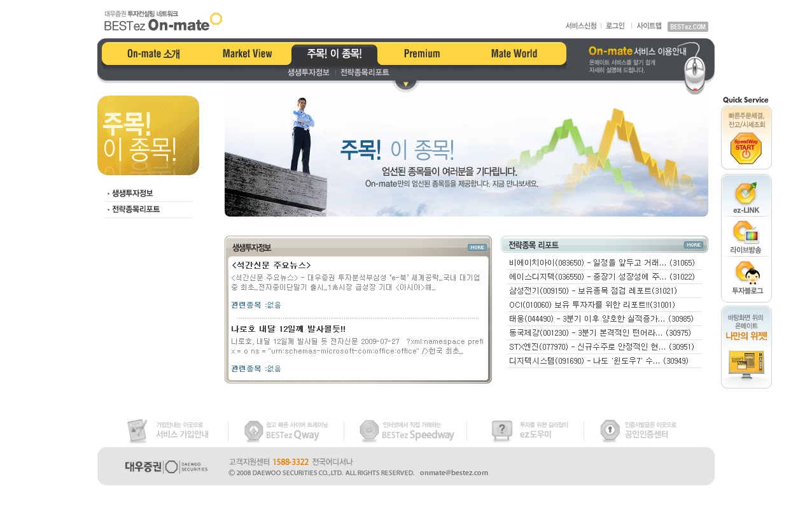Switch to the Market View tab
Viewport: 812px width, 507px height.
(247, 54)
